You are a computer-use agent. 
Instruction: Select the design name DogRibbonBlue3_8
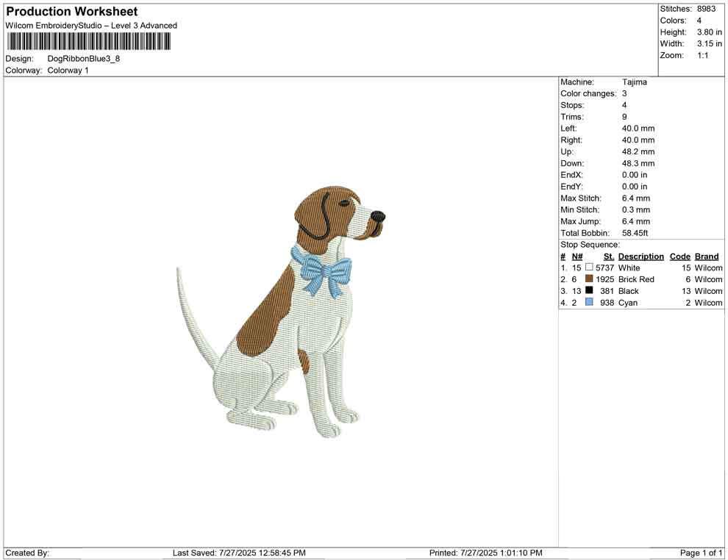point(84,59)
